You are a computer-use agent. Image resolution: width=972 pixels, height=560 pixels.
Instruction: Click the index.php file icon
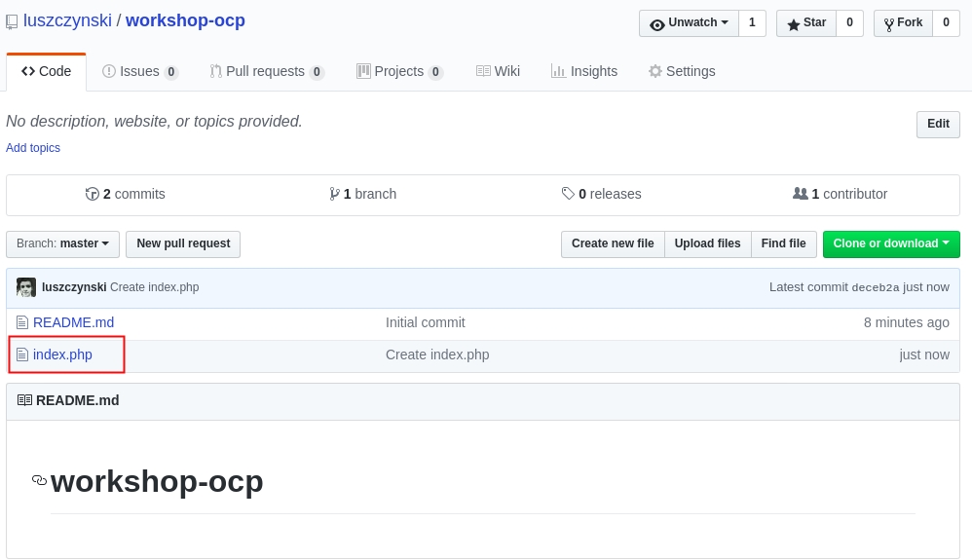click(x=22, y=355)
